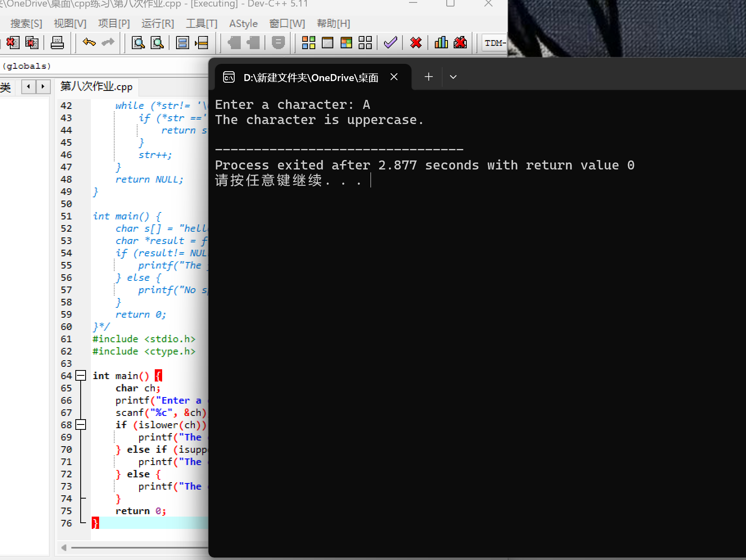This screenshot has width=746, height=560.
Task: Click the 'int main() {' code on line 64
Action: tap(127, 376)
